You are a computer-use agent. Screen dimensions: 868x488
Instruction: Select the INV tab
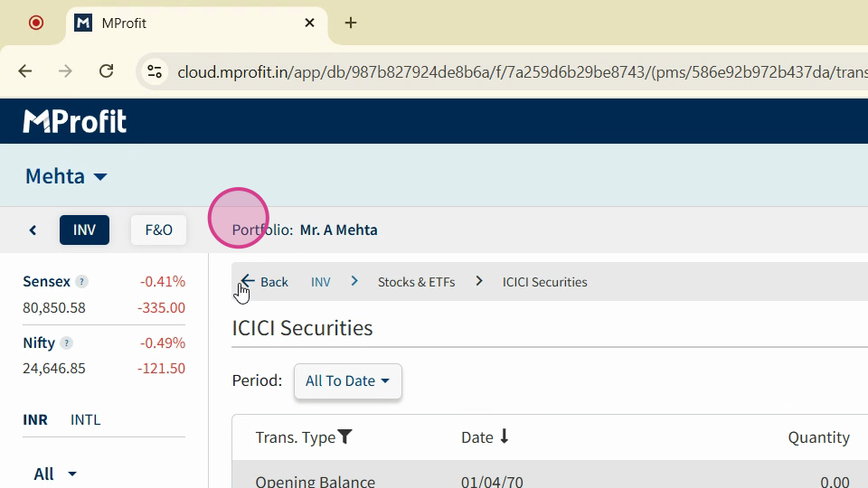point(84,230)
